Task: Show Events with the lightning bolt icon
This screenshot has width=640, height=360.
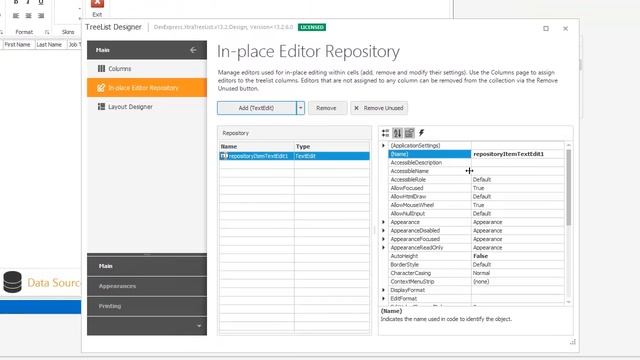Action: click(x=421, y=133)
